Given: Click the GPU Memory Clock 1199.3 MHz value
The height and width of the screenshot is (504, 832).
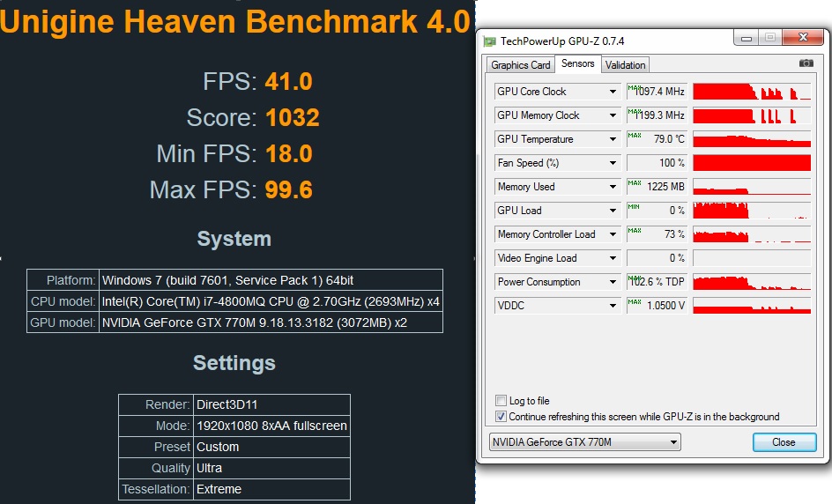Looking at the screenshot, I should click(x=657, y=115).
